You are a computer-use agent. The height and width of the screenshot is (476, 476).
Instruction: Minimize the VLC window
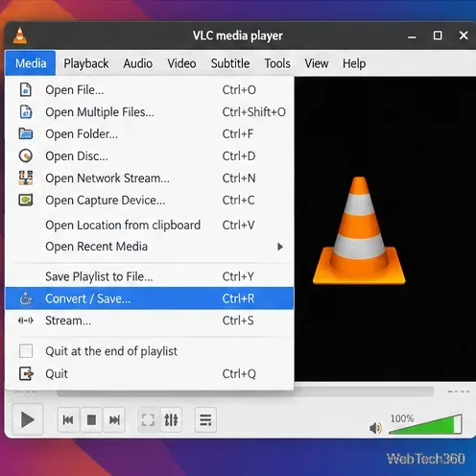click(412, 36)
